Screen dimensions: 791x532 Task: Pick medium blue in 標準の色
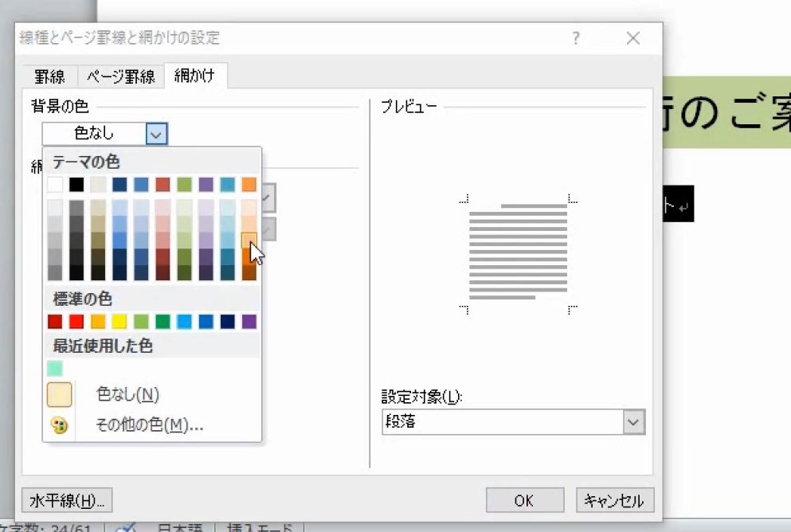[x=206, y=322]
